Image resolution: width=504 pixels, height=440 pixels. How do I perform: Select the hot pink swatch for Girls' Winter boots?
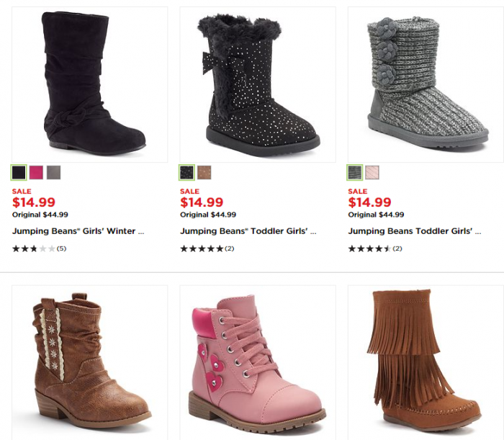(x=36, y=173)
